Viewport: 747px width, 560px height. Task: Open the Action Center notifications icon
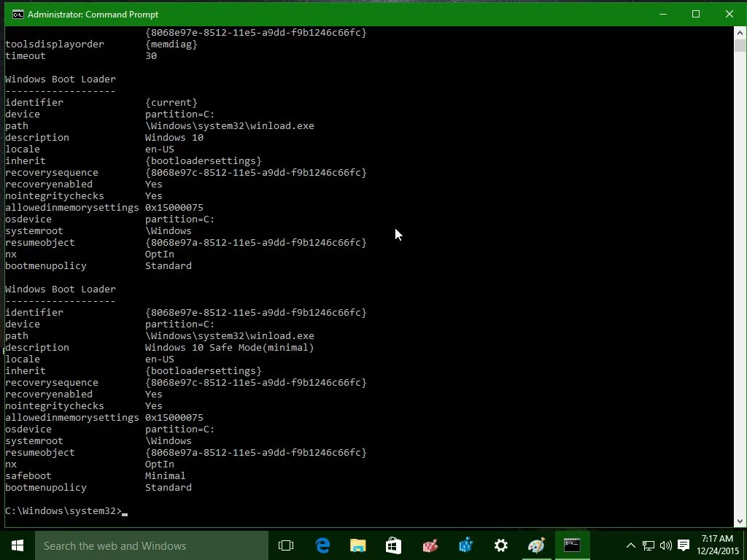tap(684, 545)
